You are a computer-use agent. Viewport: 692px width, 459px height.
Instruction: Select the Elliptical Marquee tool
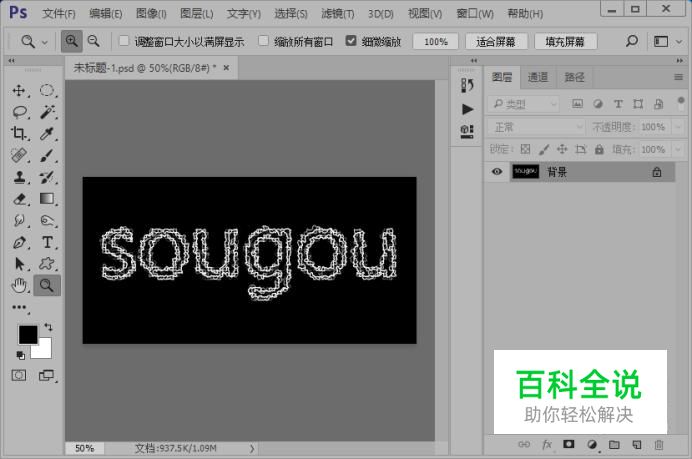(x=47, y=90)
